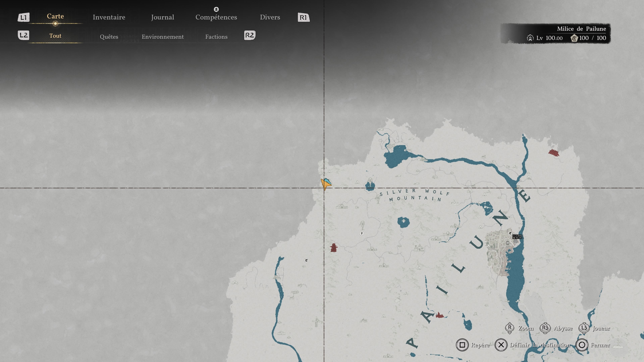Select the red marker near Pailune's letter A
The width and height of the screenshot is (644, 362).
tap(440, 315)
